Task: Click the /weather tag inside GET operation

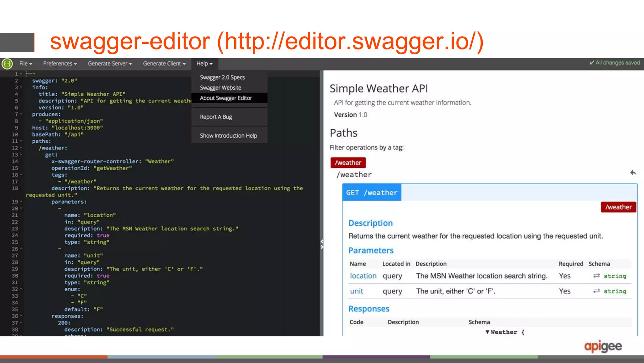Action: [619, 207]
